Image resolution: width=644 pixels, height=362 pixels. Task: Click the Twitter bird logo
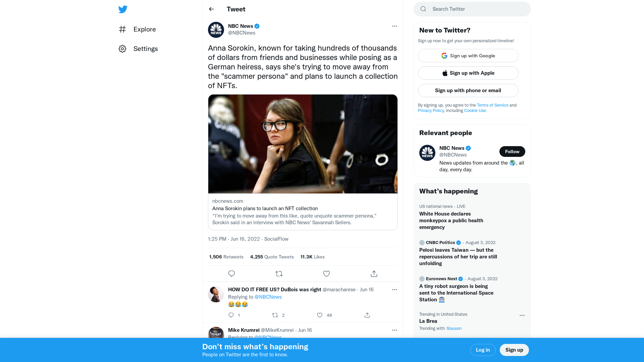point(123,9)
